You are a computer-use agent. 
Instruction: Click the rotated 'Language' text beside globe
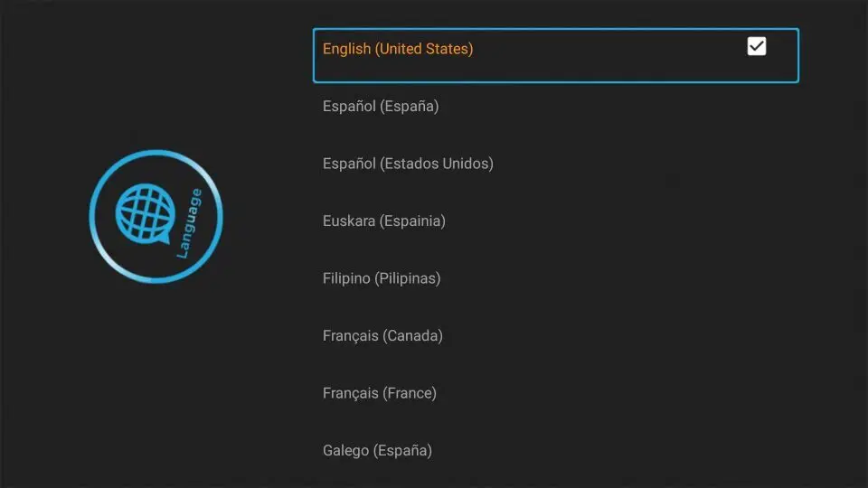coord(189,223)
